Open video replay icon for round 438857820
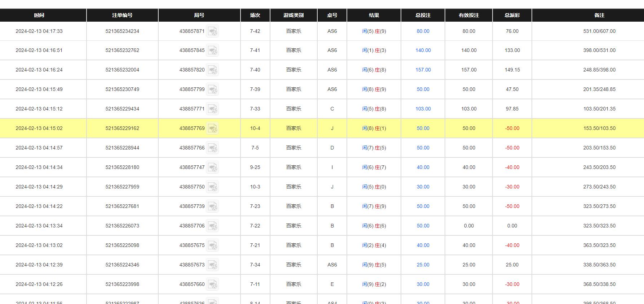 click(x=212, y=70)
